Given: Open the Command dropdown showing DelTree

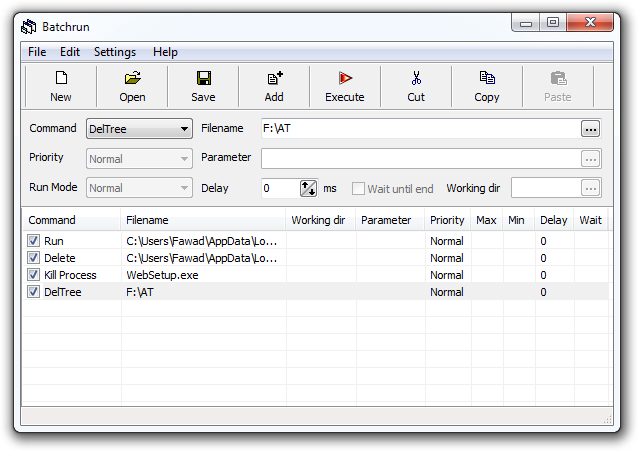Looking at the screenshot, I should tap(139, 129).
